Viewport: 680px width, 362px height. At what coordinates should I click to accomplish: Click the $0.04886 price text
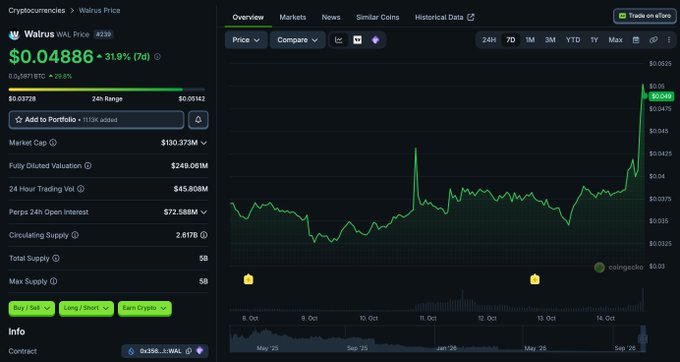pos(51,57)
